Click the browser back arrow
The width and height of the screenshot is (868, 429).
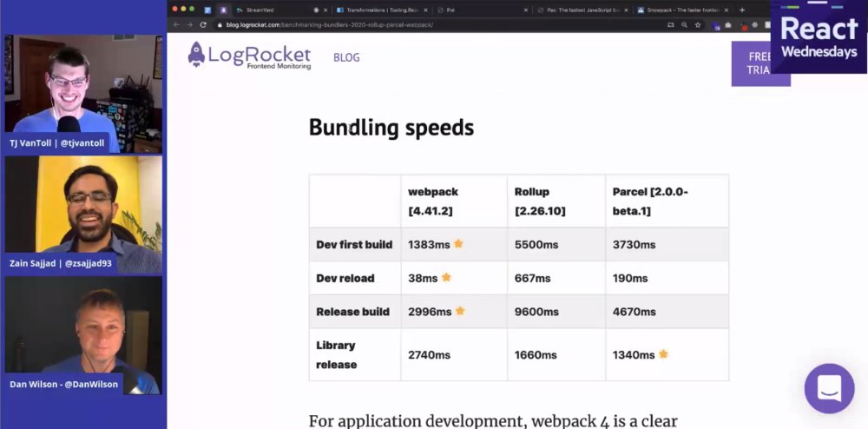coord(176,25)
